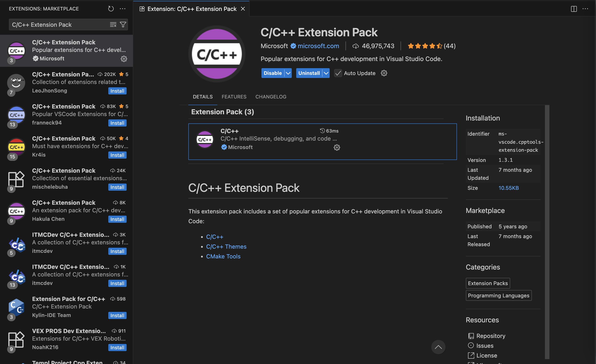Install the LeoJhonSong C/C++ extension pack
Screen dimensions: 596x364
[x=117, y=91]
